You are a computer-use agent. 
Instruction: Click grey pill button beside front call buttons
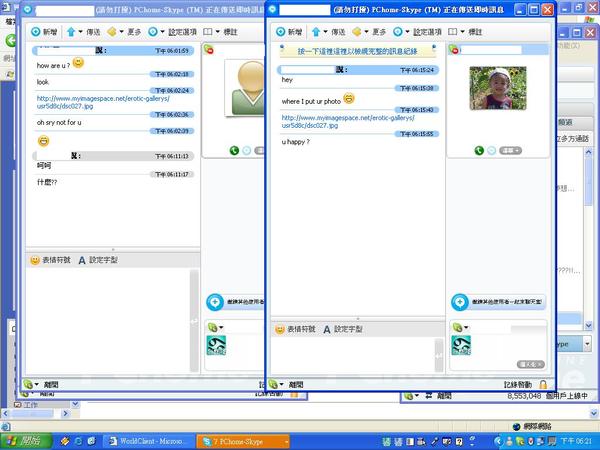[510, 151]
